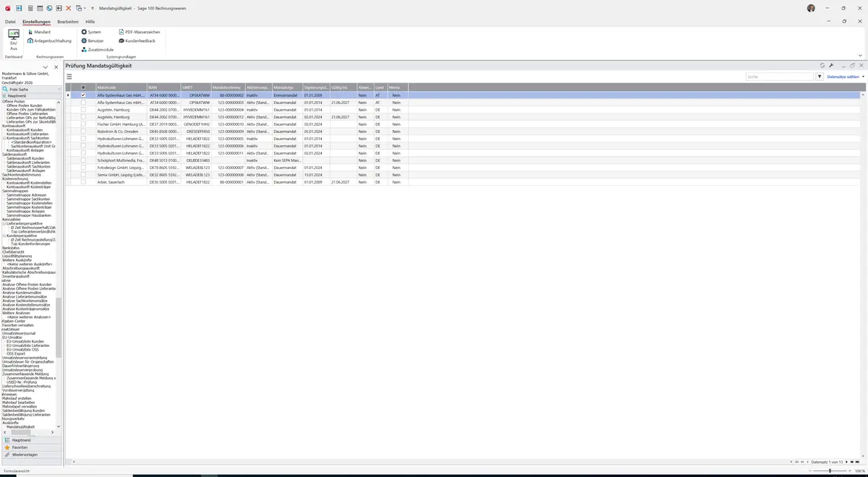Check the checkbox for Fischer GmbH, Hamburg row
Screen dimensions: 868x477
coord(83,124)
